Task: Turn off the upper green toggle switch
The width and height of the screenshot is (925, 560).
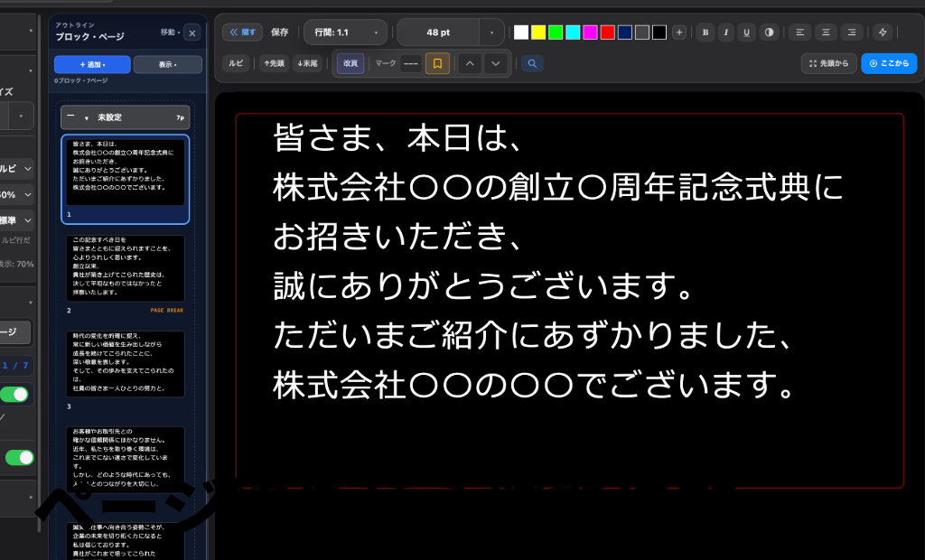Action: (x=14, y=394)
